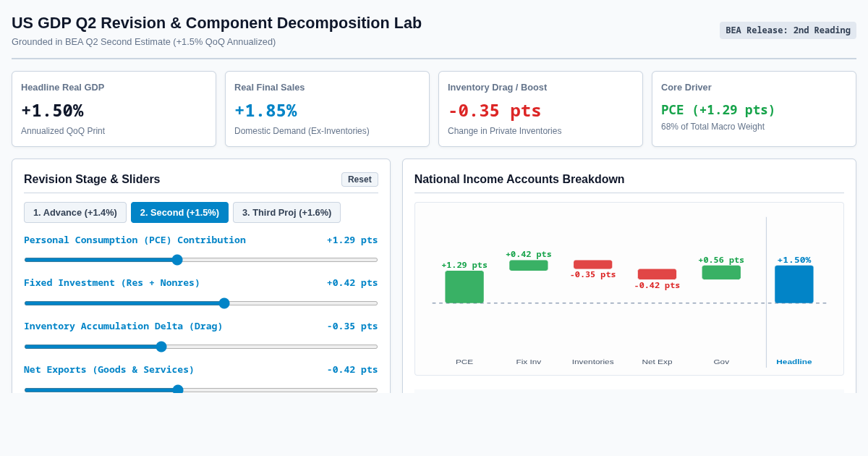Click the +1.50% headline GDP value
This screenshot has height=456, width=868.
click(52, 111)
